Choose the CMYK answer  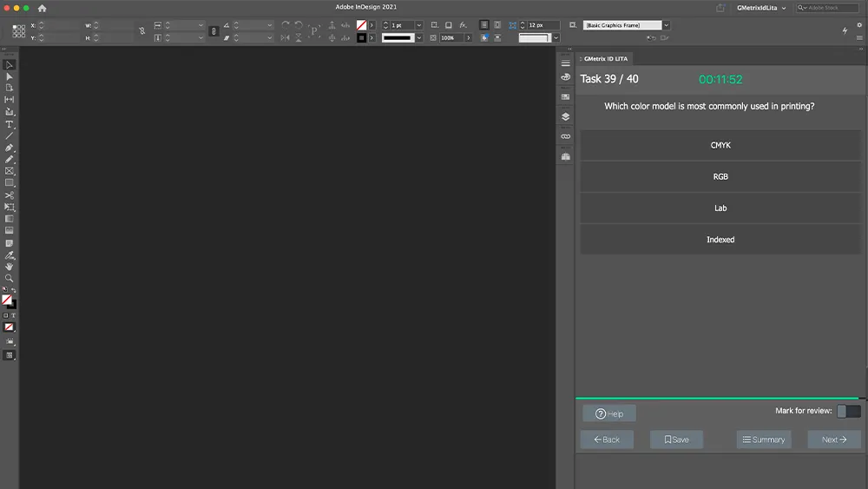(x=720, y=145)
